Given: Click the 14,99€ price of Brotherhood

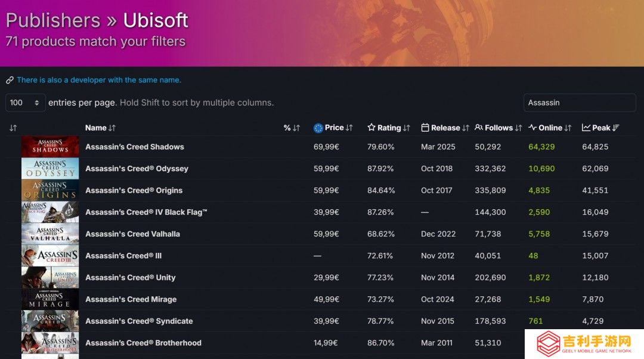Looking at the screenshot, I should 326,342.
